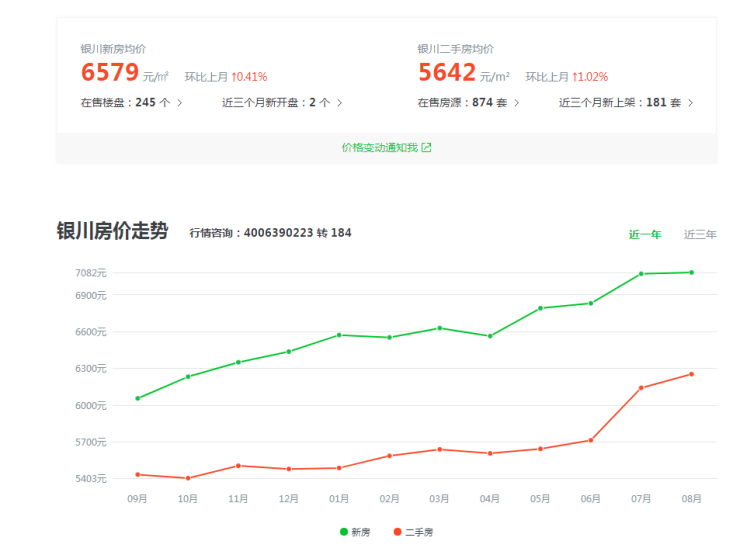Click the 7082元 y-axis label
This screenshot has height=555, width=740.
click(91, 273)
